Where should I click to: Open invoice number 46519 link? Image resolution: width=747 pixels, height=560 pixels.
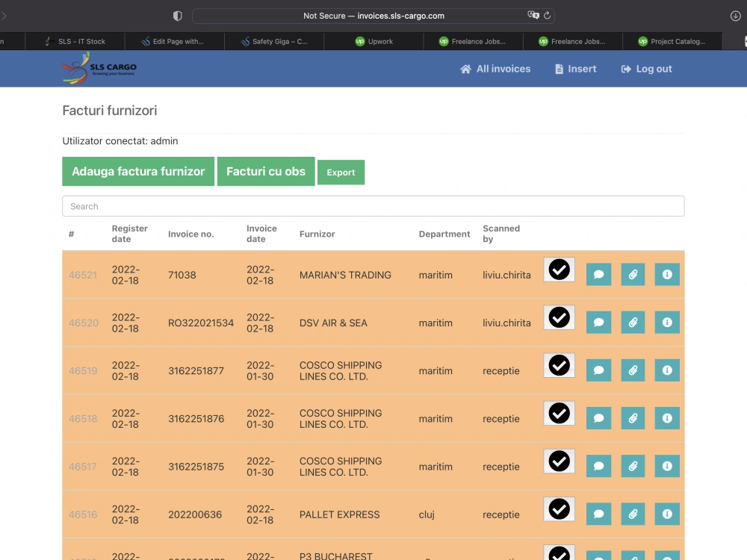[83, 371]
